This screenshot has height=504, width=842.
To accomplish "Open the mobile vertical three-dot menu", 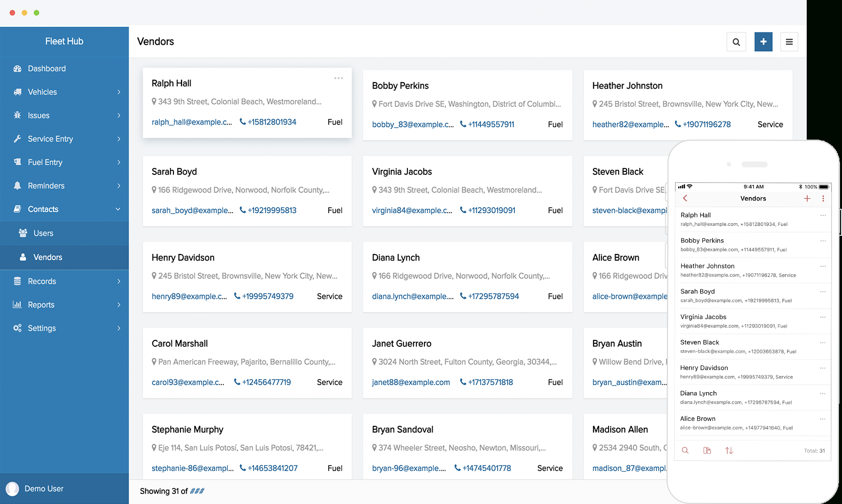I will coord(823,199).
